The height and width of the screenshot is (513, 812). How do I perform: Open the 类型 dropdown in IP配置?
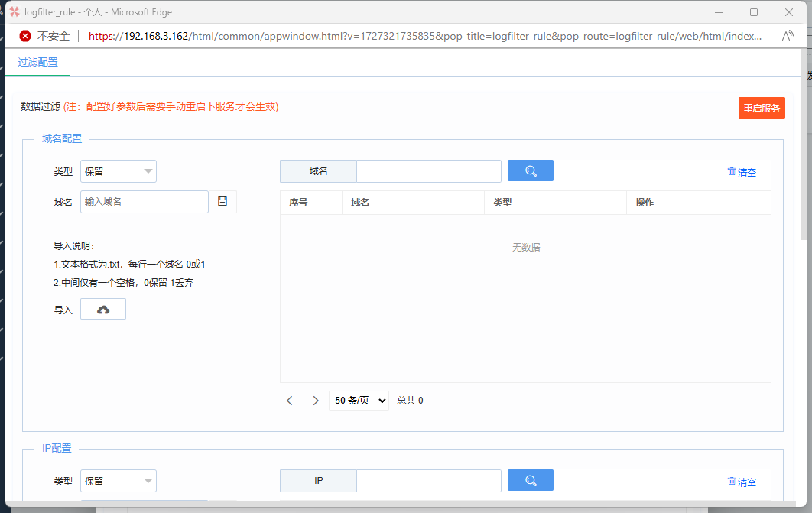point(118,481)
